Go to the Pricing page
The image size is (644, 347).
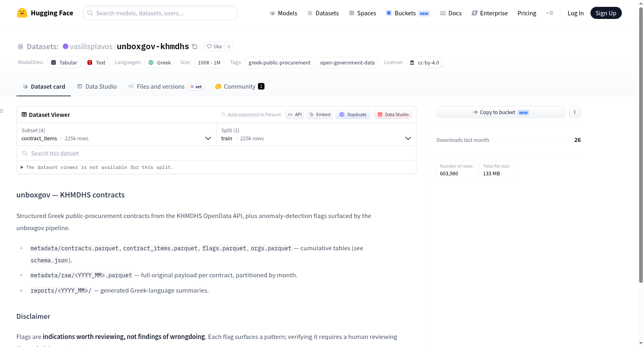pyautogui.click(x=527, y=13)
